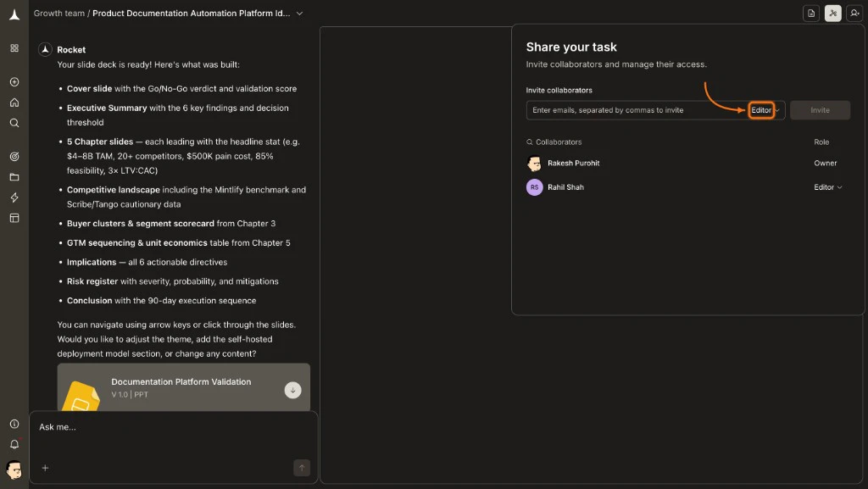Click the create new plus icon
Screen dimensions: 868x489
14,82
